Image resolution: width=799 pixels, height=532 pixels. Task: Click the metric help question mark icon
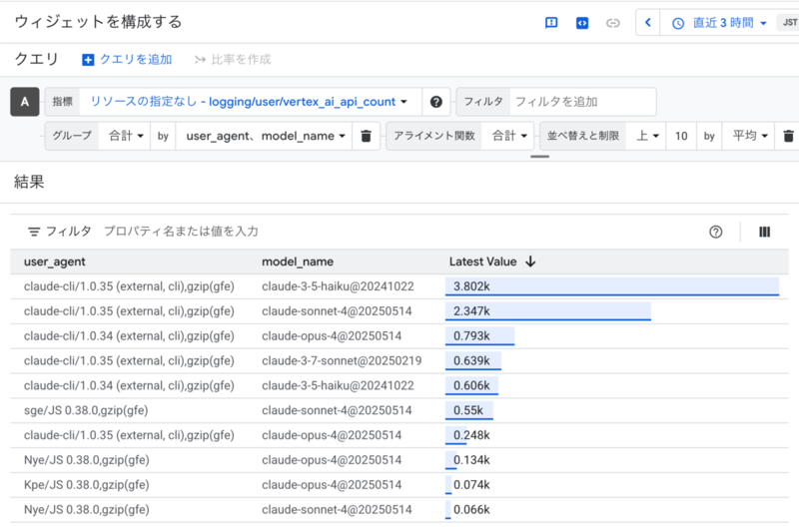[x=436, y=102]
